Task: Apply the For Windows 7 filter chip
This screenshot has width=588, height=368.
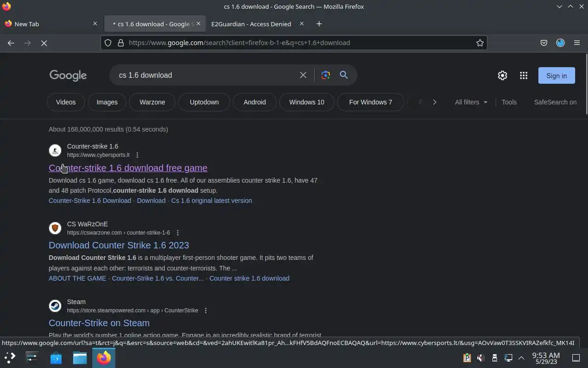Action: click(371, 102)
